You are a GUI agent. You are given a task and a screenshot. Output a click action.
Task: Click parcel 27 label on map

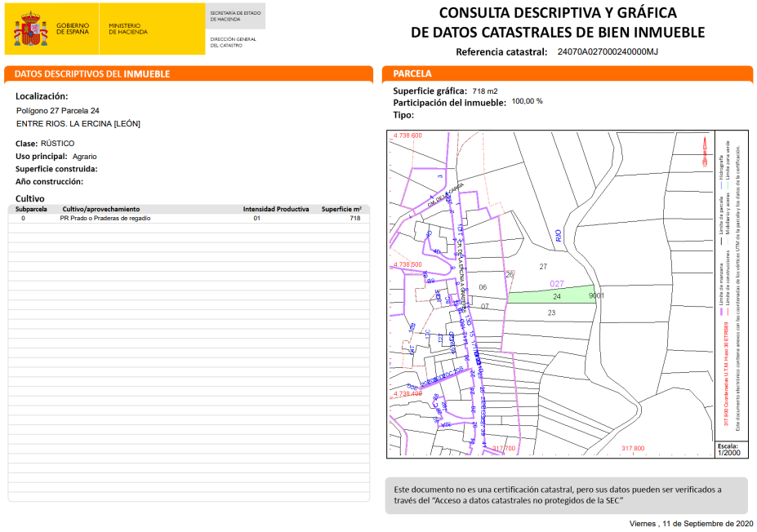coord(543,266)
